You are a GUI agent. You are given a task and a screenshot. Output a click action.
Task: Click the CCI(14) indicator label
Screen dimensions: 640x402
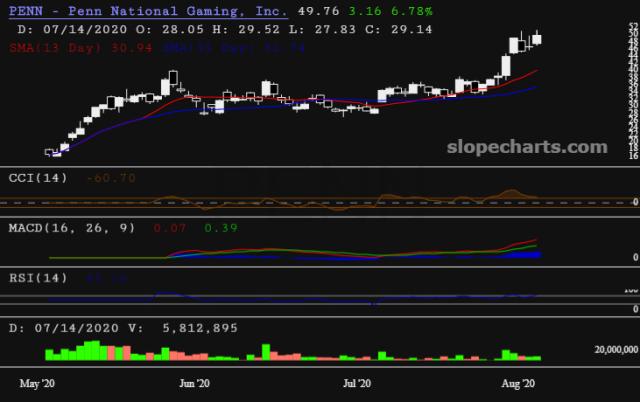pyautogui.click(x=39, y=178)
